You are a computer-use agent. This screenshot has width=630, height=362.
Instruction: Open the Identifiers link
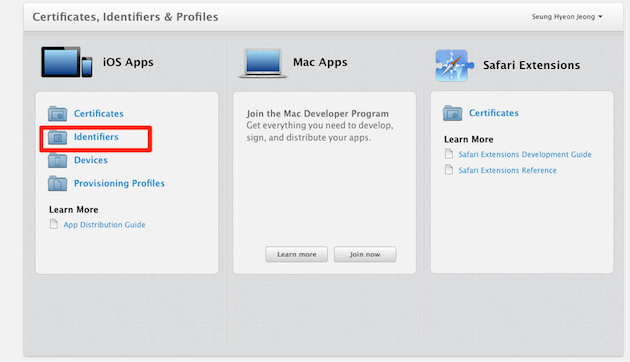click(x=96, y=137)
